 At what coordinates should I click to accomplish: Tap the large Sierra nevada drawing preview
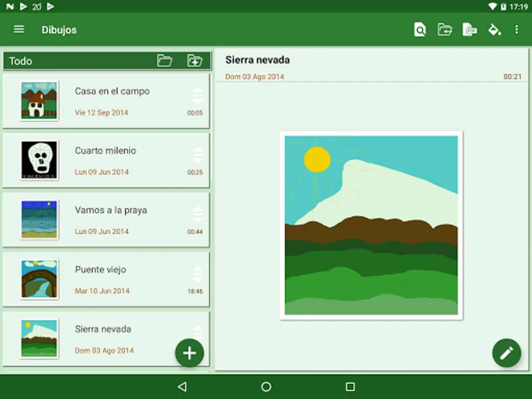tap(371, 226)
